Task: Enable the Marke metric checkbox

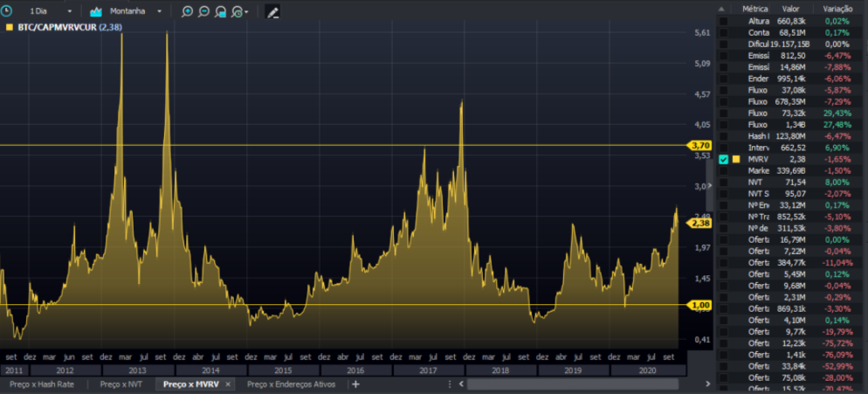Action: point(724,170)
